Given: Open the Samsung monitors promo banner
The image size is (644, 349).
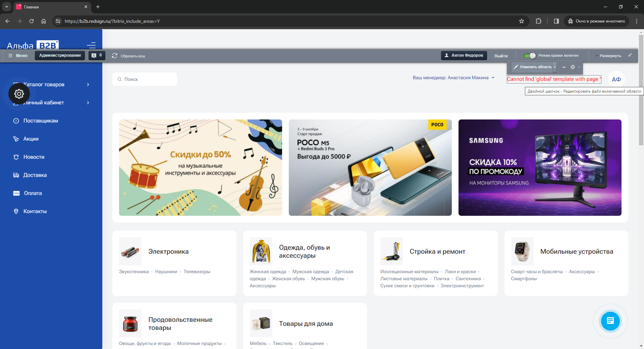Looking at the screenshot, I should pyautogui.click(x=540, y=167).
